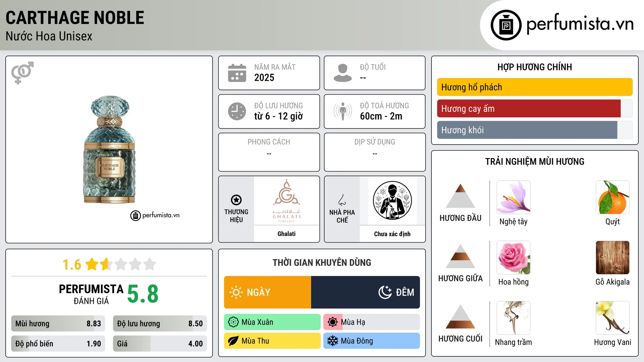Click the Phong cách card
The image size is (644, 362).
[269, 152]
